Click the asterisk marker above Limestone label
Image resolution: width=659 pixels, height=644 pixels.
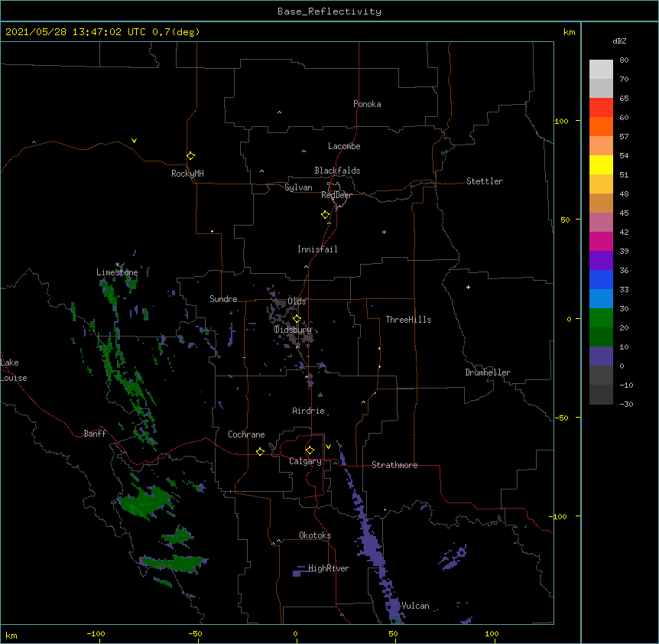point(117,265)
